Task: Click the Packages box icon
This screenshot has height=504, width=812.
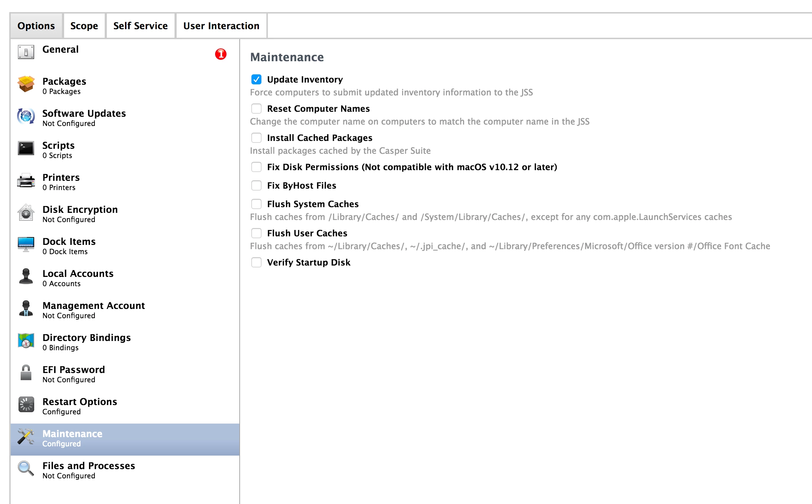Action: [26, 84]
